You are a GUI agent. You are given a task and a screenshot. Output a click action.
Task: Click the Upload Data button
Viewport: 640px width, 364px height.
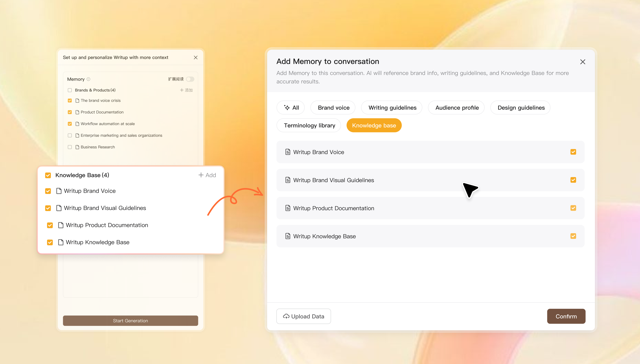click(x=303, y=316)
